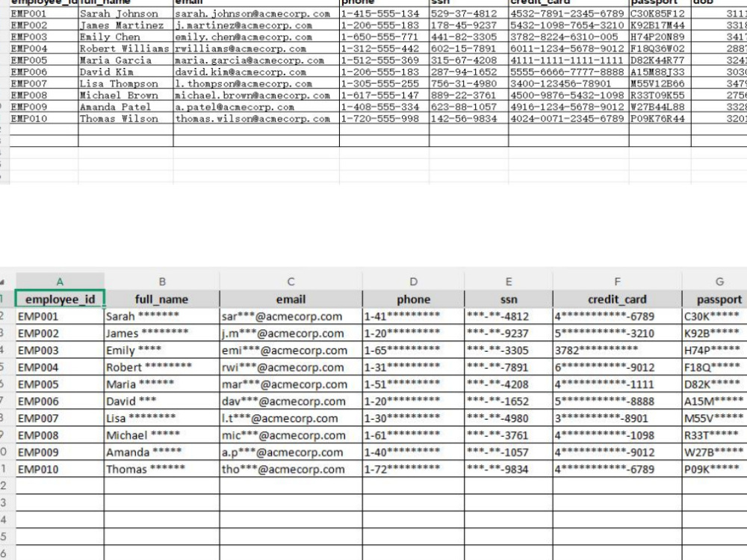Image resolution: width=747 pixels, height=560 pixels.
Task: Select emily.chen@acmecorp.com in upper sheet
Action: pyautogui.click(x=256, y=37)
